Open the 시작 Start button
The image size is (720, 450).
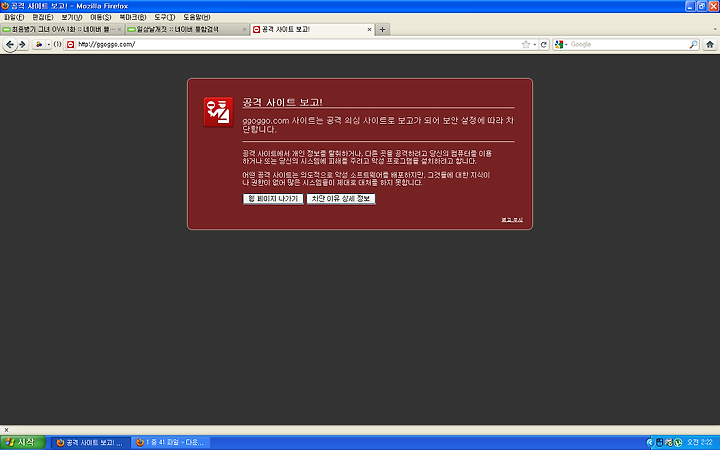pos(22,442)
